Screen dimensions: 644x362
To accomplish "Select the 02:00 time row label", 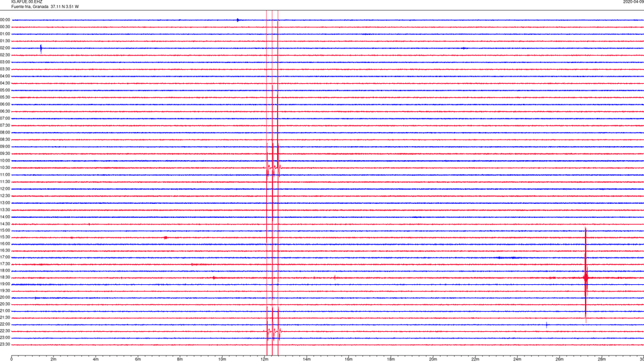I will click(x=5, y=48).
